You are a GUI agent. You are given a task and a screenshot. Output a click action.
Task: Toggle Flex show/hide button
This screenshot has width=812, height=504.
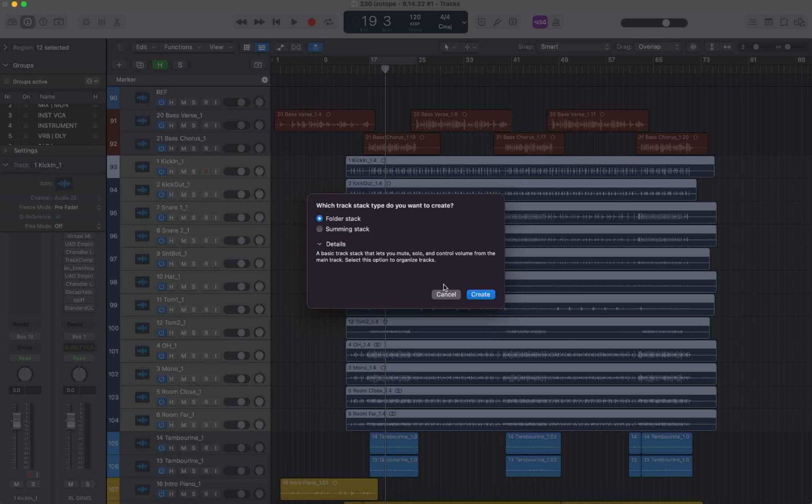[x=296, y=47]
